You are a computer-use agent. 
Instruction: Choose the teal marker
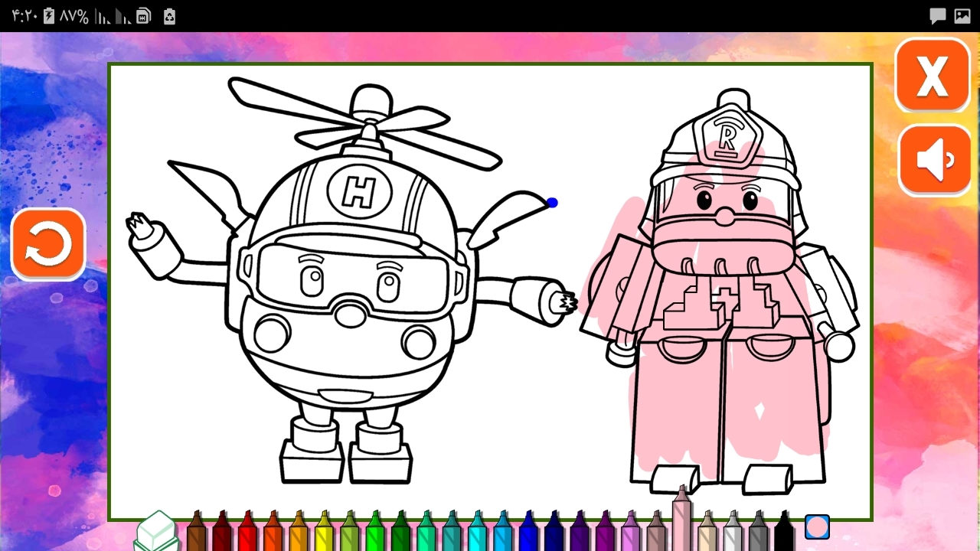click(x=452, y=531)
